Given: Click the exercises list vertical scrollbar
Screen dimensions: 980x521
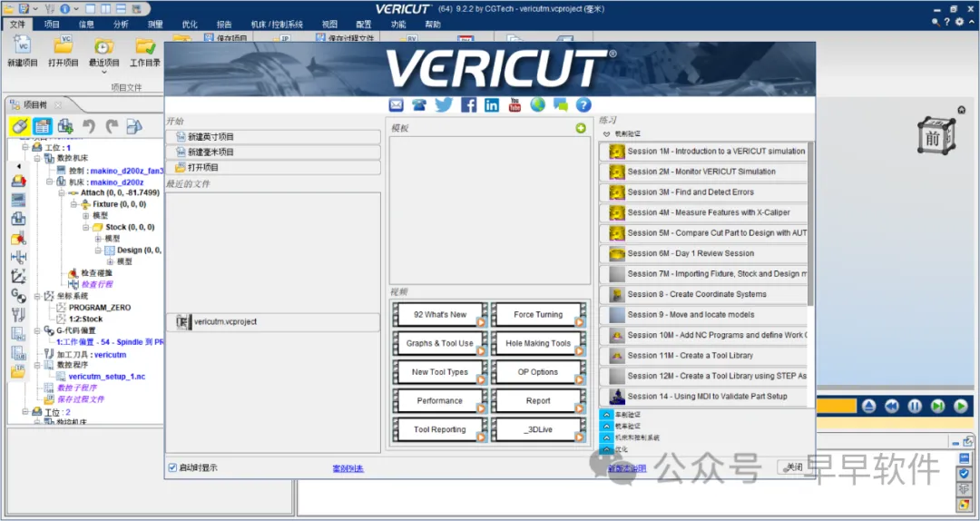Looking at the screenshot, I should click(811, 223).
